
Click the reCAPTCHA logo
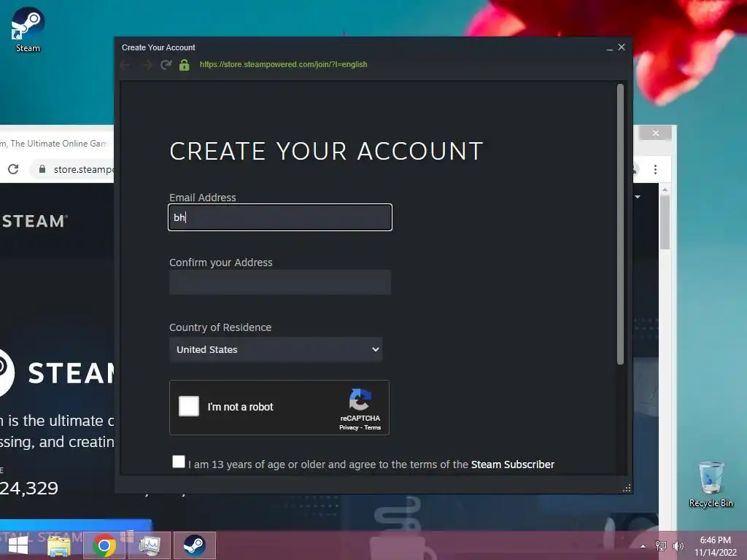coord(360,400)
